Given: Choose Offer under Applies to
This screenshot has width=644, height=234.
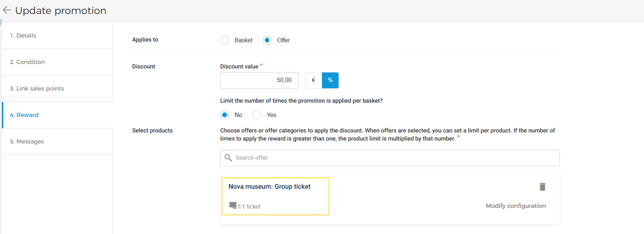Looking at the screenshot, I should click(x=267, y=40).
